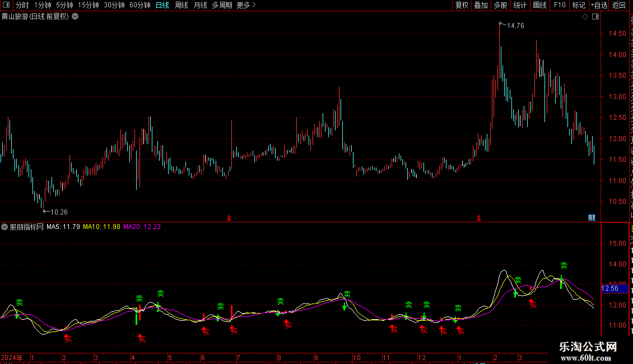This screenshot has width=633, height=364.
Task: Select the 5分钟 period tab
Action: pyautogui.click(x=64, y=5)
